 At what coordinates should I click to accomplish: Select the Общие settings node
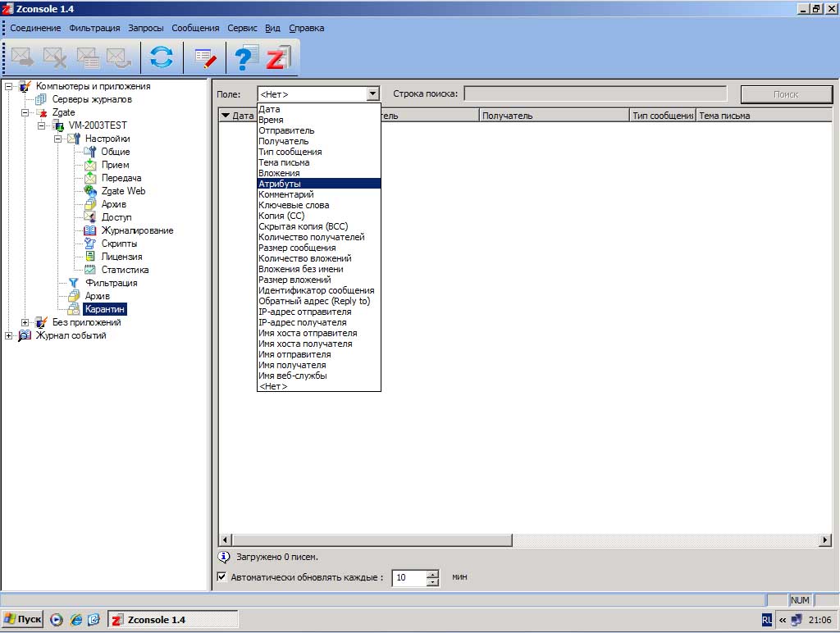tap(115, 152)
